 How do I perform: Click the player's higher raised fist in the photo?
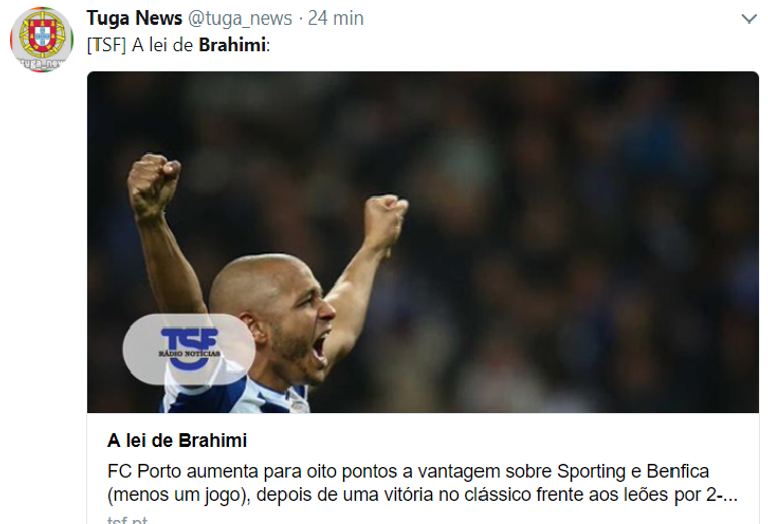coord(153,184)
